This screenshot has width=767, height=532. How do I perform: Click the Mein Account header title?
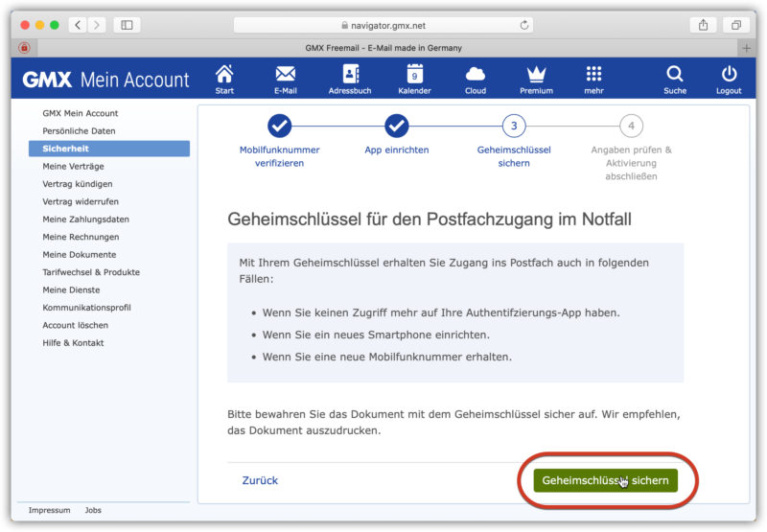(134, 80)
